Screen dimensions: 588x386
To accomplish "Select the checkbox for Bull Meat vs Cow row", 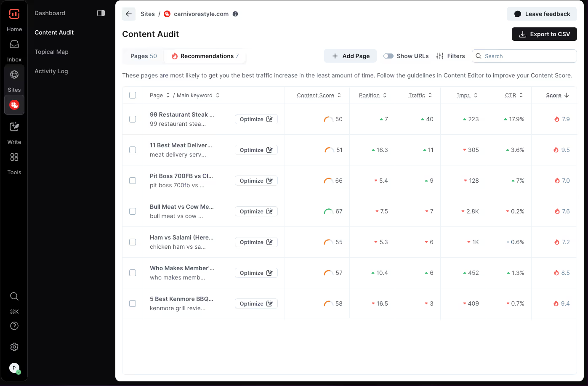I will click(133, 211).
